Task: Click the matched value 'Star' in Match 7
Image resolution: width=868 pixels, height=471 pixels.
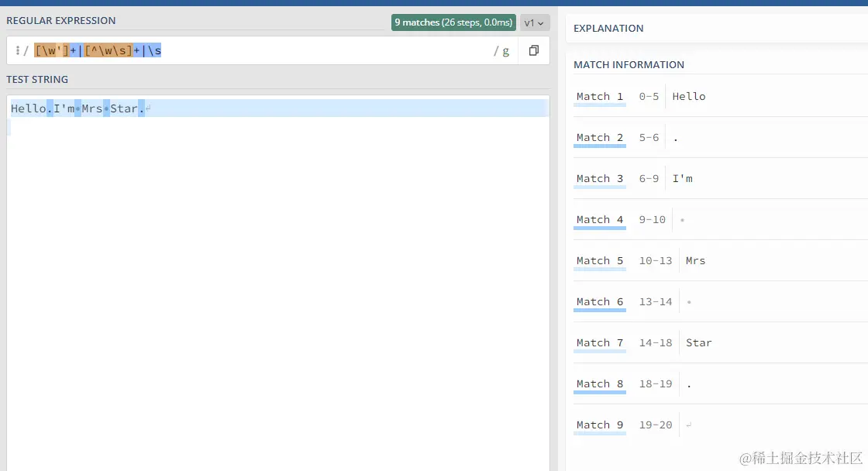Action: [698, 342]
